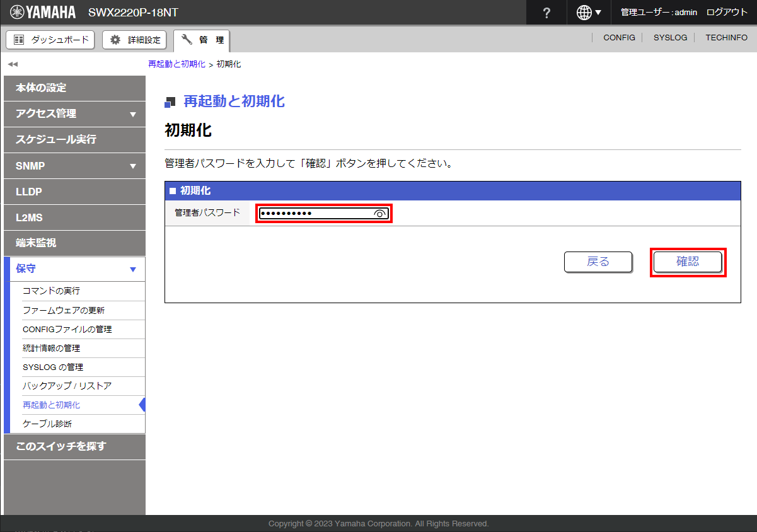Select the wrench management tab
Image resolution: width=757 pixels, height=532 pixels.
coord(202,40)
